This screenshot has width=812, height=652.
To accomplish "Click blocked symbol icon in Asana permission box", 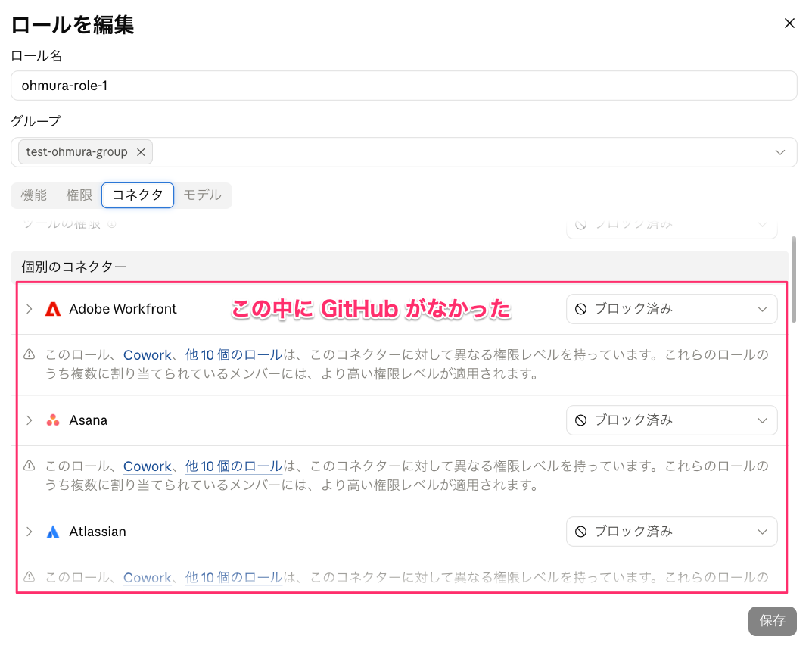I will [x=581, y=420].
